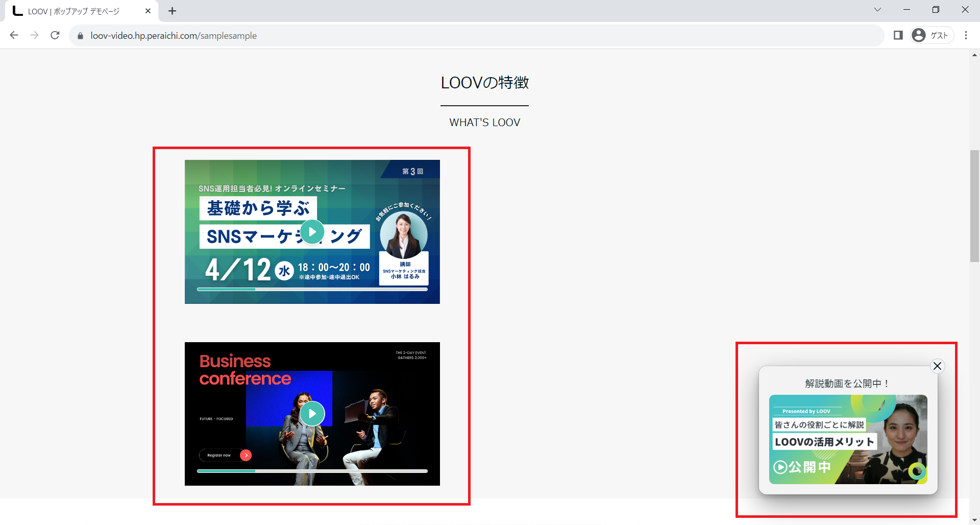Click the "WHAT'S LOOV" subheading

pyautogui.click(x=485, y=123)
